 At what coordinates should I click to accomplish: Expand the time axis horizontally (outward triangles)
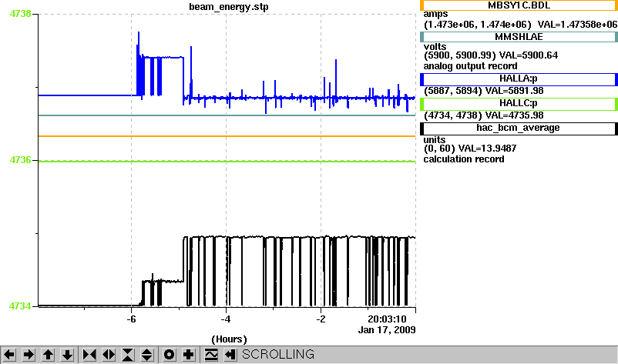pyautogui.click(x=109, y=355)
